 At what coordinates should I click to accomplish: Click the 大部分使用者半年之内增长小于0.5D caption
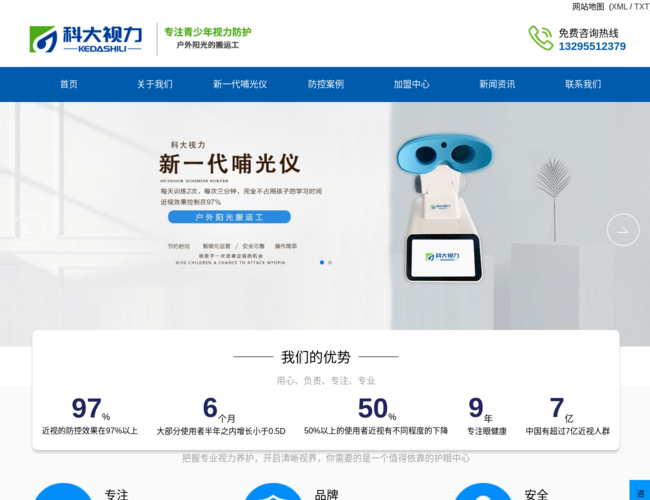pyautogui.click(x=221, y=431)
